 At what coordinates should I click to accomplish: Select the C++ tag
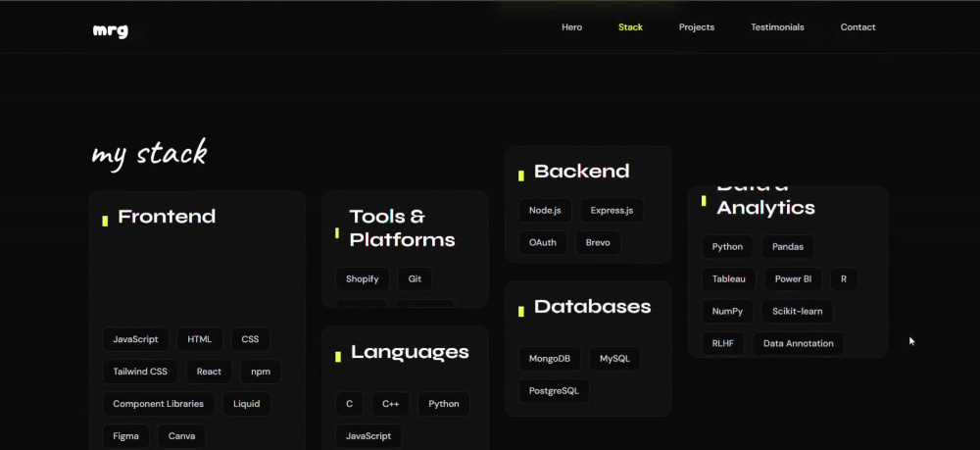(391, 404)
